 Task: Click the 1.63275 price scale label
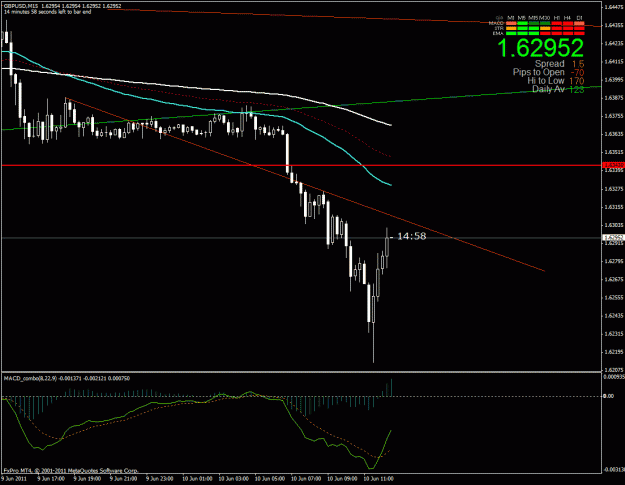point(613,189)
